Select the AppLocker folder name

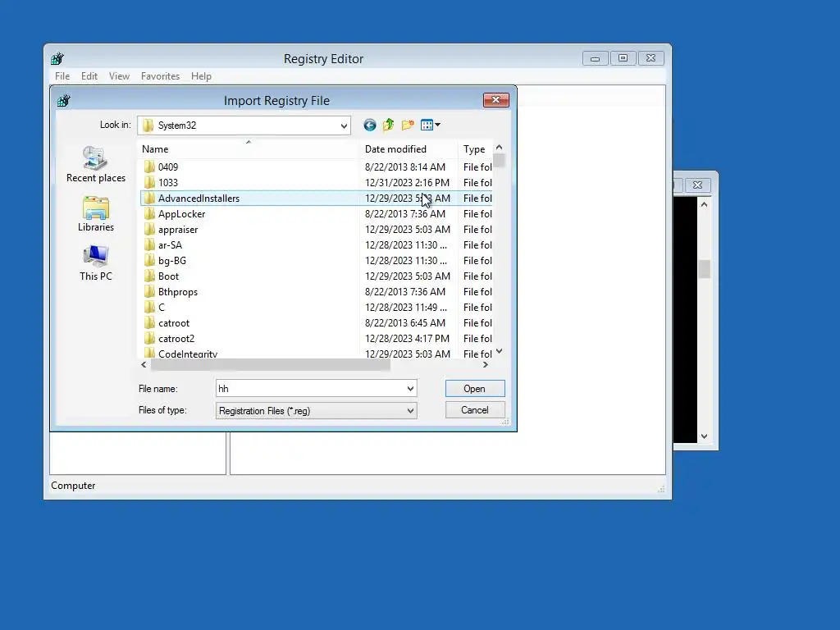(181, 214)
